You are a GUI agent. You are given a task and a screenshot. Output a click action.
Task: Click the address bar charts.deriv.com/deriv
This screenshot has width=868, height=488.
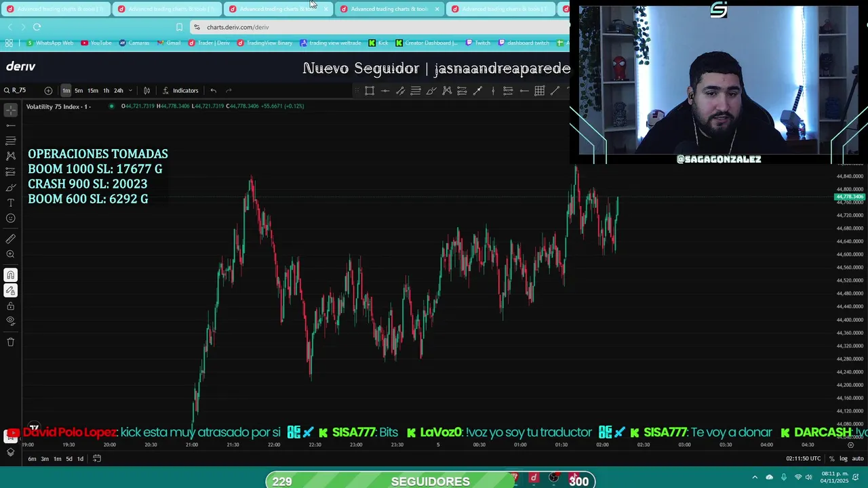coord(380,27)
